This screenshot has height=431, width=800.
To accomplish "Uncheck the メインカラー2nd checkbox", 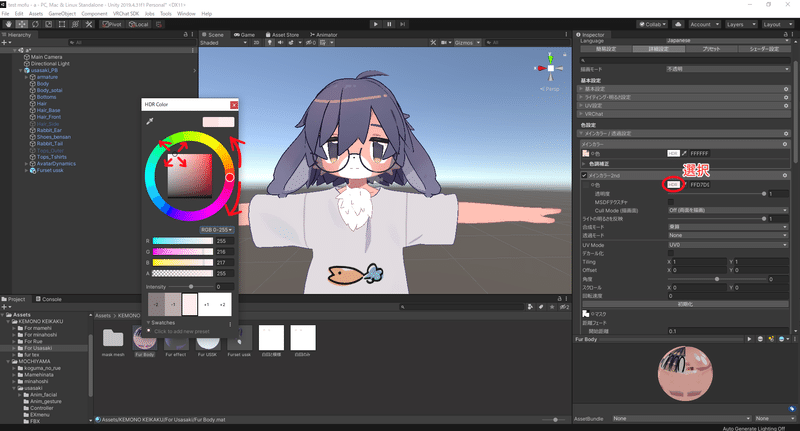I will point(584,175).
